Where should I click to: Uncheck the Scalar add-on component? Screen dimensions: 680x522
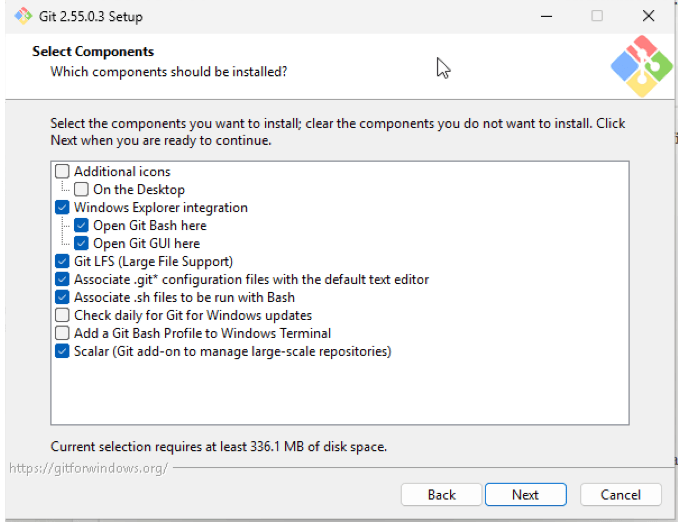coord(62,351)
